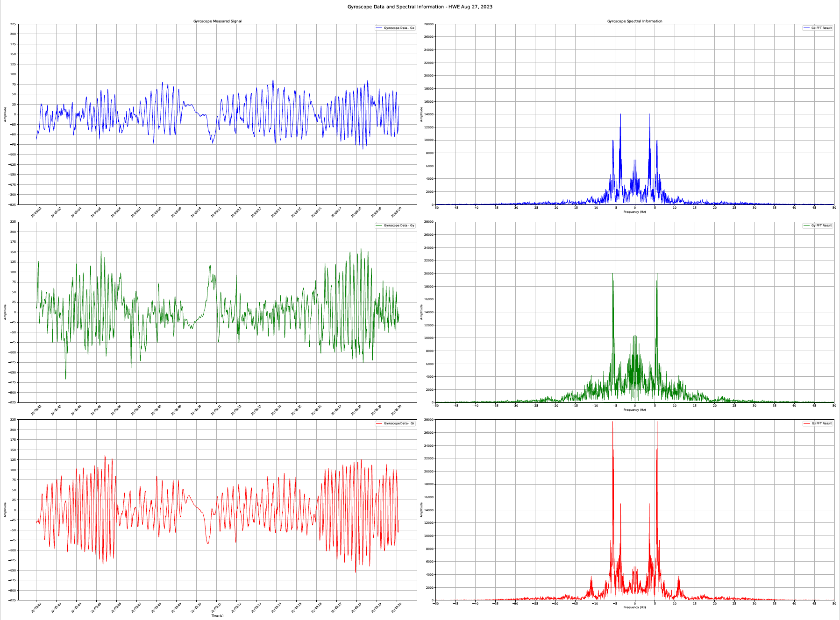The height and width of the screenshot is (620, 840).
Task: Select the 'Gyroscope Spectral Information' subplot title
Action: point(634,21)
